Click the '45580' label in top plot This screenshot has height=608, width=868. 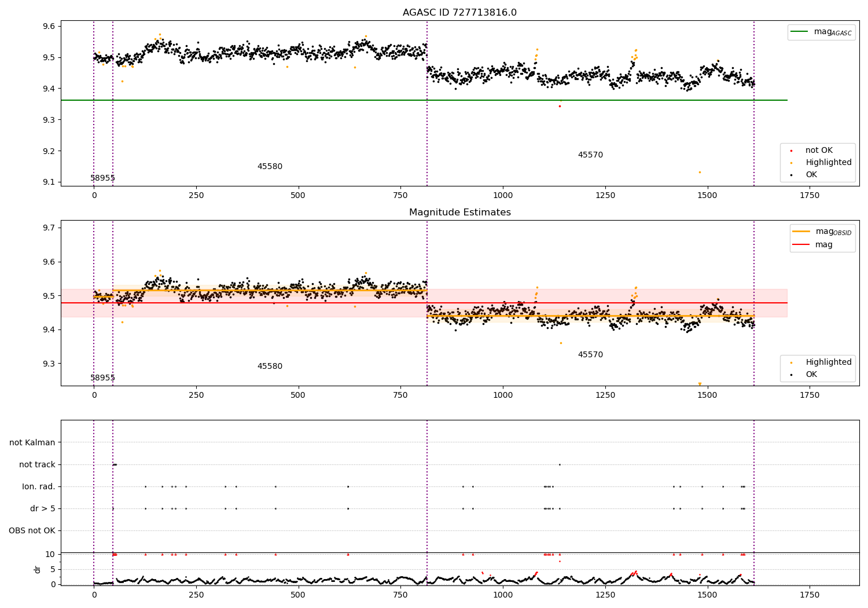click(270, 167)
